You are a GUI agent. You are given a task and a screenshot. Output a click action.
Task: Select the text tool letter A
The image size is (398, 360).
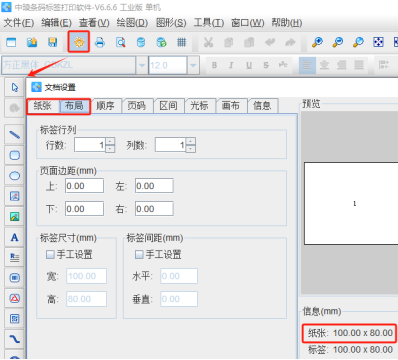click(x=14, y=237)
